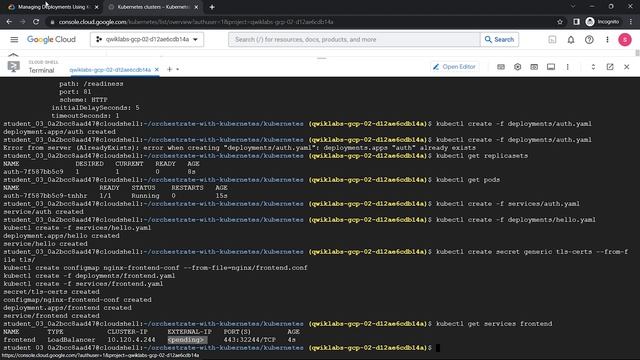Click the 'secret/tls-certs created' line
The height and width of the screenshot is (360, 640).
[51, 292]
